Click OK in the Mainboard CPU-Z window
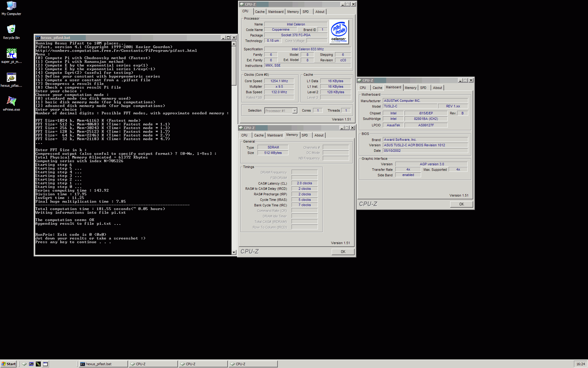Image resolution: width=588 pixels, height=368 pixels. coord(462,204)
